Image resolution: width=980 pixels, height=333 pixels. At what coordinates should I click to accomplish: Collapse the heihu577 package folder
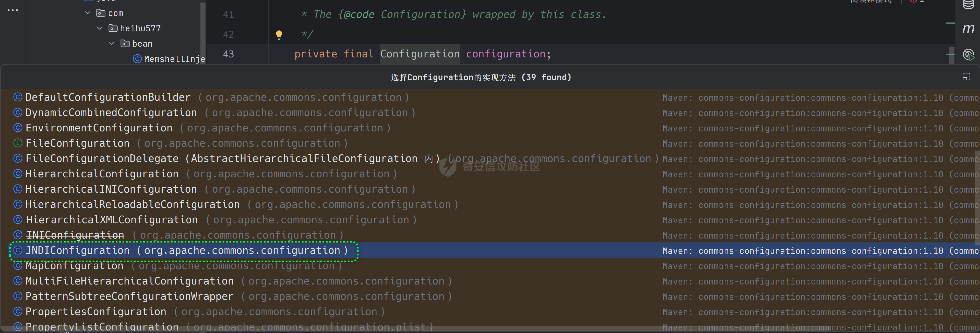pos(100,28)
